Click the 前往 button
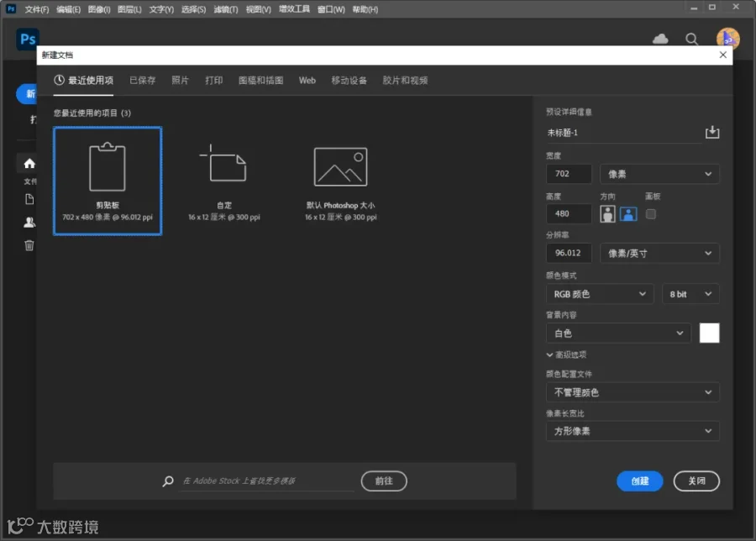Image resolution: width=756 pixels, height=541 pixels. tap(384, 481)
